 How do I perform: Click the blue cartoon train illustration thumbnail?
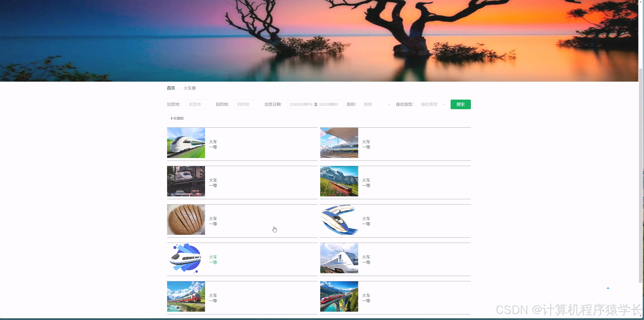[186, 258]
